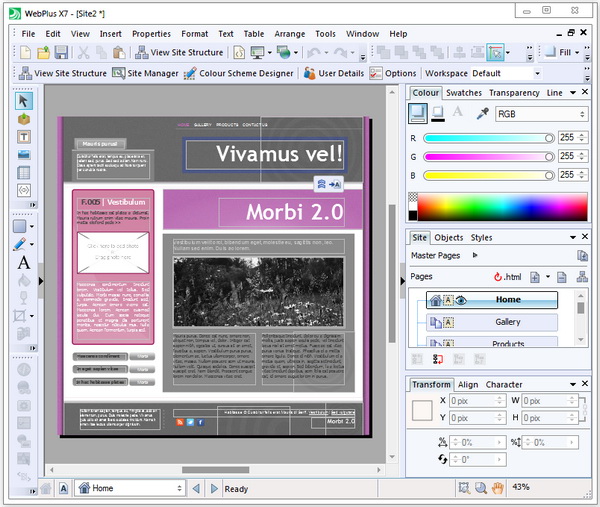The width and height of the screenshot is (600, 507).
Task: Select the line colour mode button
Action: (x=438, y=114)
